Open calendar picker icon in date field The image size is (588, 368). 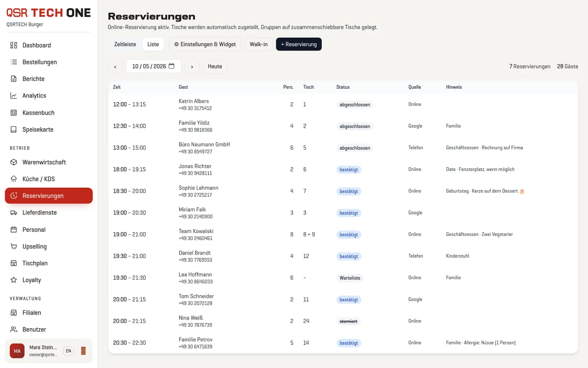click(x=171, y=66)
